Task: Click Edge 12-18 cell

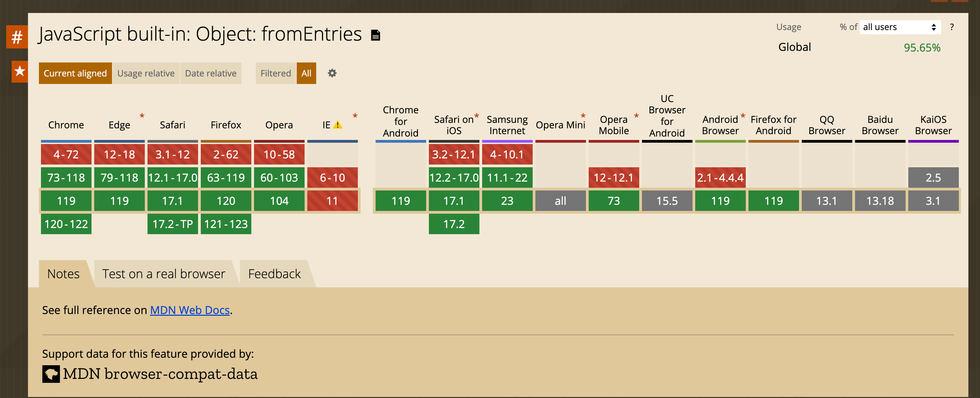Action: 120,154
